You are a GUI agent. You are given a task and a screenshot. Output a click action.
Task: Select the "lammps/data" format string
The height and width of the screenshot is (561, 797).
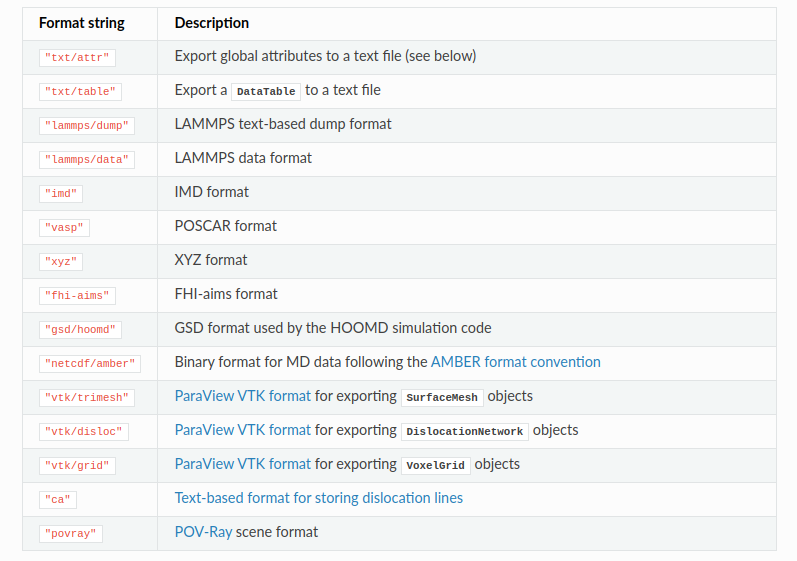87,159
